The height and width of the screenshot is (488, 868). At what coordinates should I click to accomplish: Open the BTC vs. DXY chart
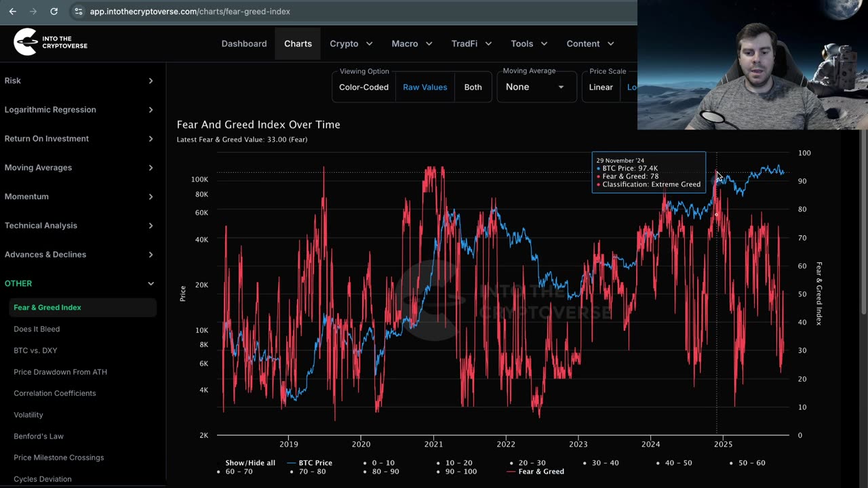(x=35, y=350)
